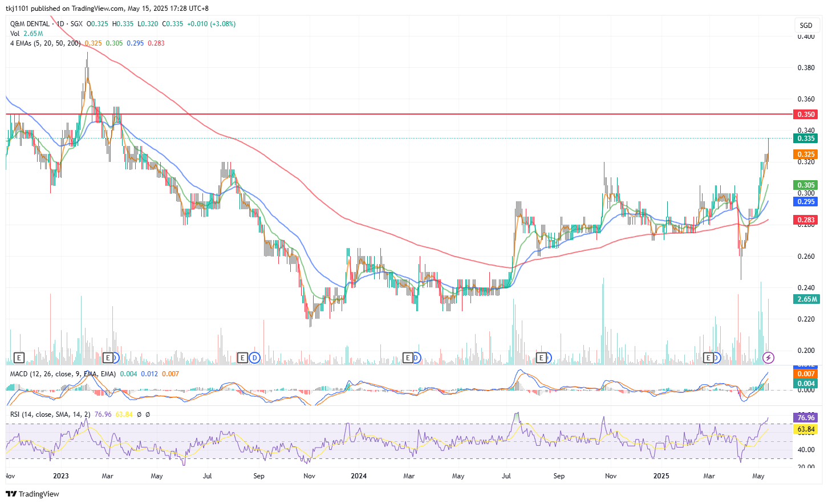Click the +0.010 (+3.08%) change value

pyautogui.click(x=212, y=24)
